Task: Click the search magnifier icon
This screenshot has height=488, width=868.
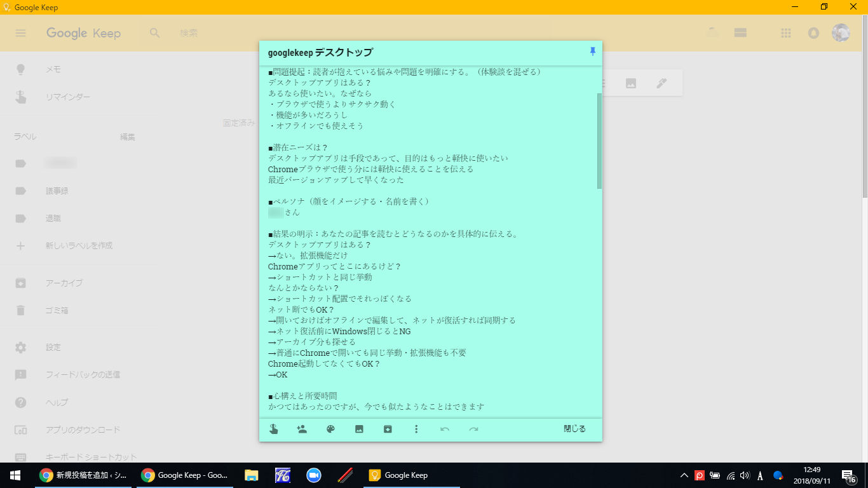Action: point(155,33)
